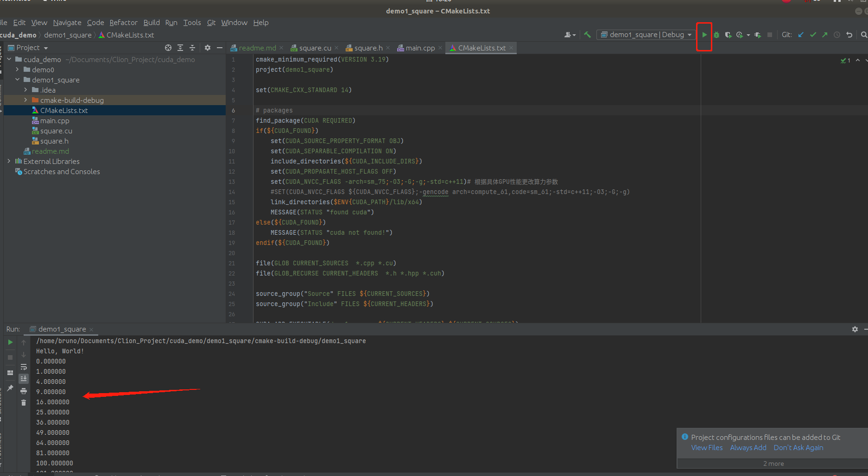The height and width of the screenshot is (476, 868).
Task: Click the locate file target icon in Project panel
Action: point(168,48)
